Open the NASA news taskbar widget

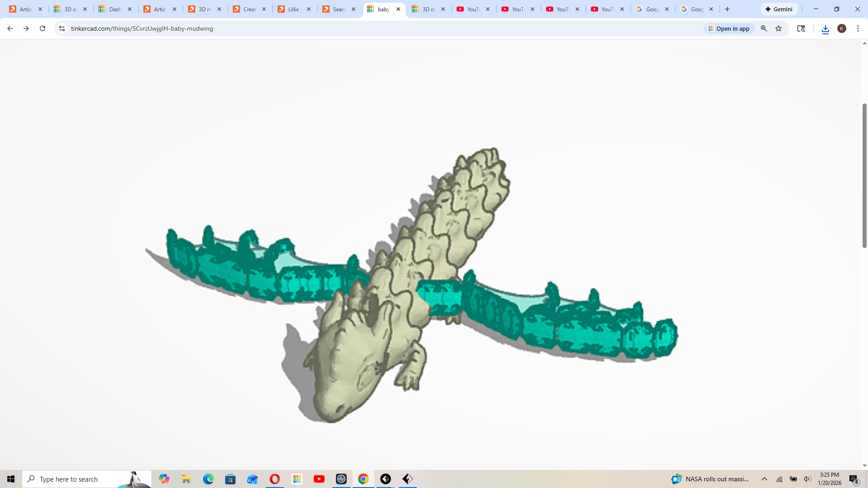click(x=710, y=479)
